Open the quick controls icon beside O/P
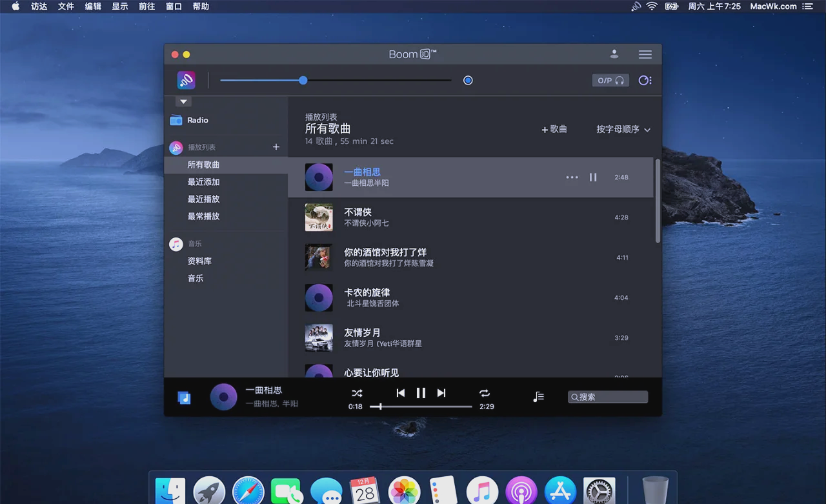Viewport: 826px width, 504px height. (645, 80)
